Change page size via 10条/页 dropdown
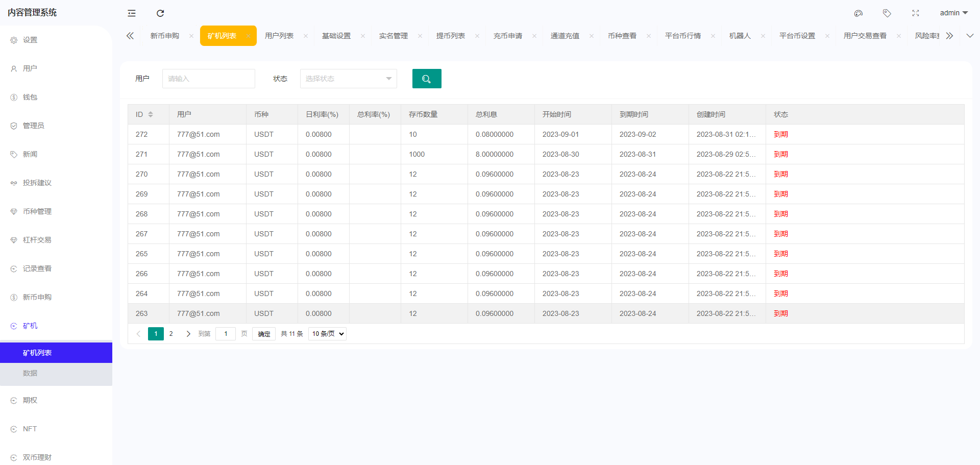Image resolution: width=980 pixels, height=465 pixels. [x=327, y=333]
